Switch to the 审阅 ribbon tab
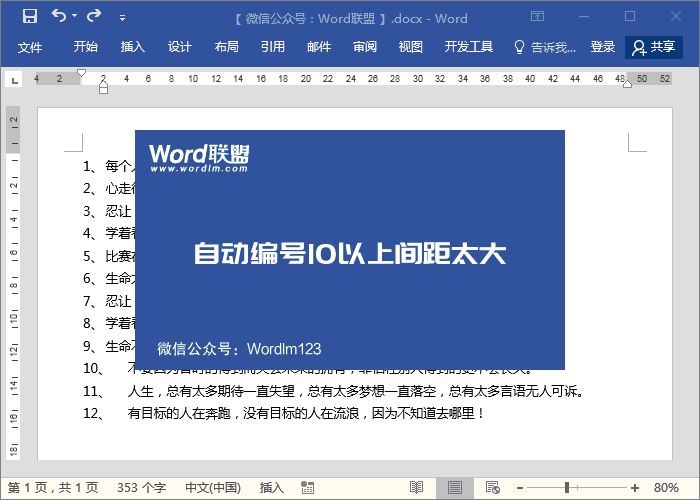The height and width of the screenshot is (500, 700). click(365, 47)
